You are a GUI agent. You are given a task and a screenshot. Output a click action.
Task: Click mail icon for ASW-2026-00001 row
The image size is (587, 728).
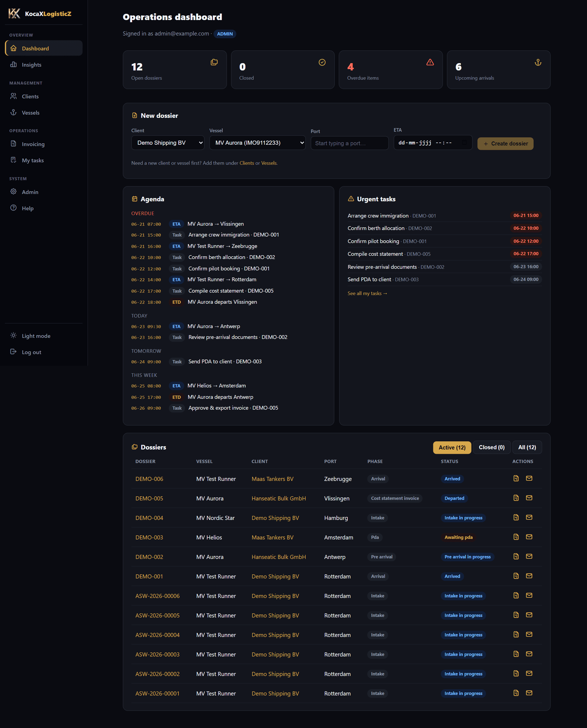point(529,693)
